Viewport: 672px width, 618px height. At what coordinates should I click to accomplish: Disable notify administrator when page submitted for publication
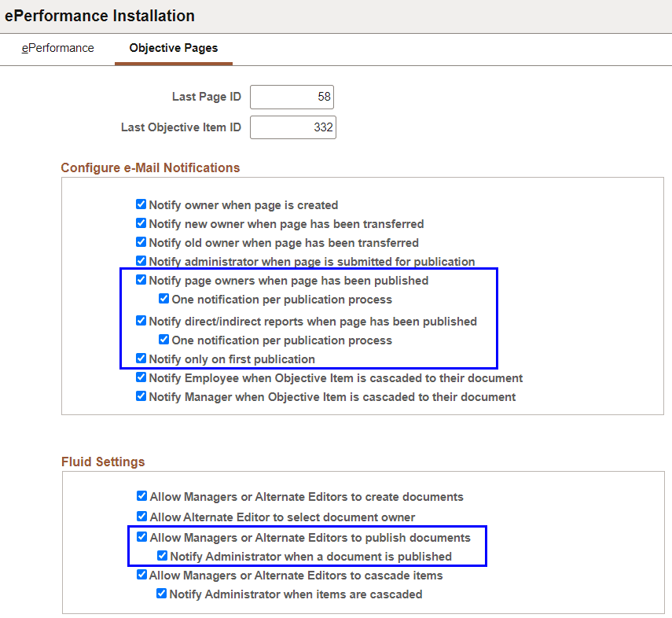click(141, 261)
